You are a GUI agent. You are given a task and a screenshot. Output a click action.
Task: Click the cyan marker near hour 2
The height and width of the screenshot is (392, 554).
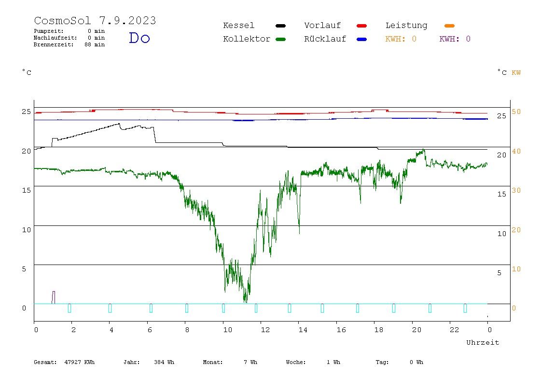coord(69,308)
